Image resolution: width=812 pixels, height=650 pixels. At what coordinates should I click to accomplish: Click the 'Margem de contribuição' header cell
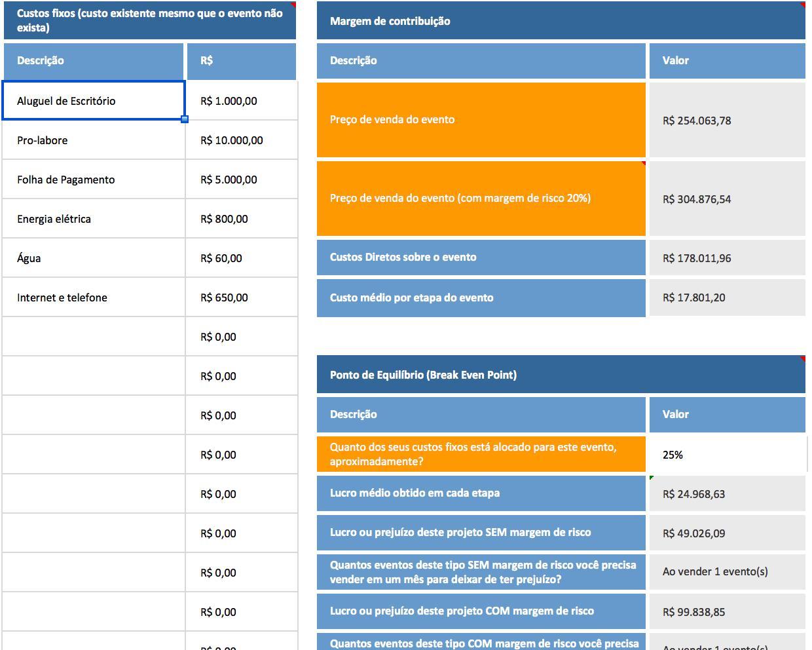(x=561, y=21)
